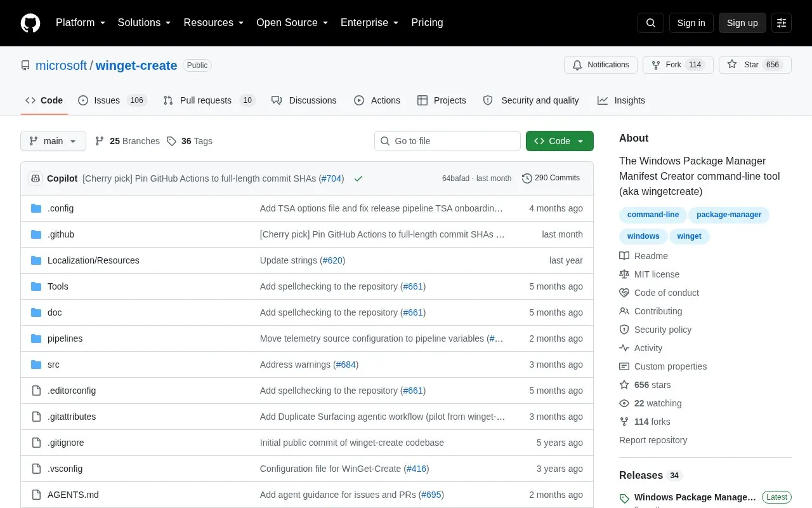Viewport: 812px width, 508px height.
Task: Click the command-line topic tag
Action: [x=653, y=215]
